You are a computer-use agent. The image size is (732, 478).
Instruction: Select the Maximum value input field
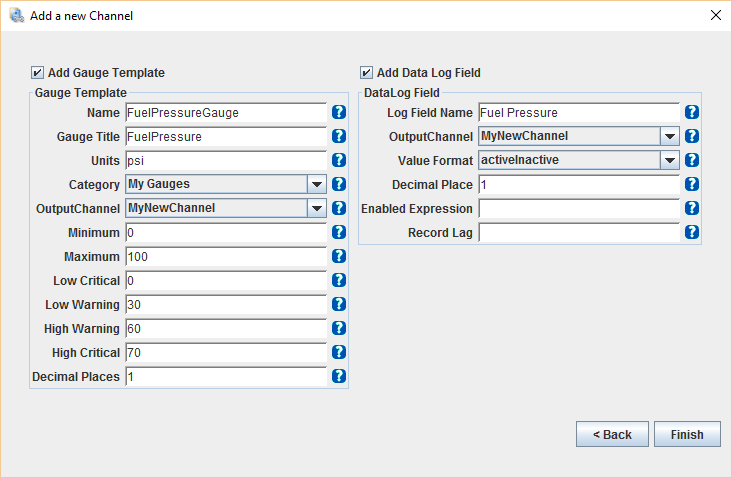pyautogui.click(x=226, y=256)
